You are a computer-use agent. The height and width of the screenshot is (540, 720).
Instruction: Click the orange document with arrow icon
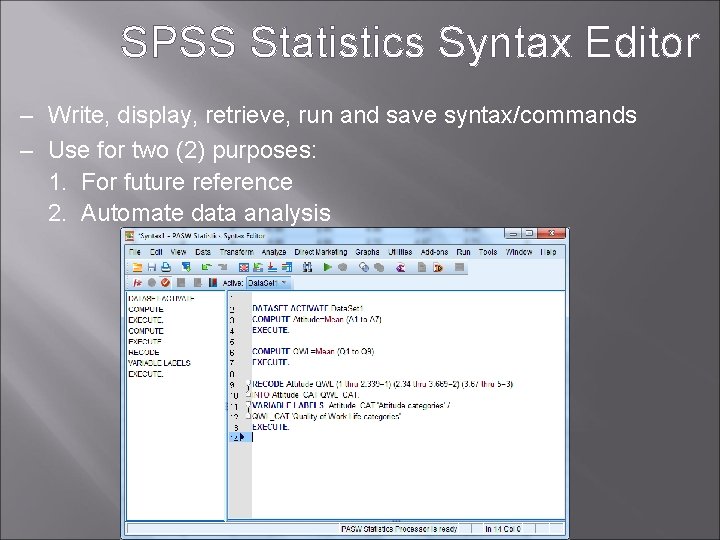pyautogui.click(x=438, y=267)
